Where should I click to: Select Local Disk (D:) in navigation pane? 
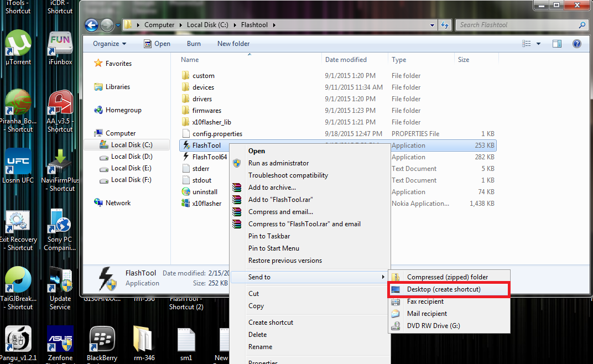pos(127,157)
